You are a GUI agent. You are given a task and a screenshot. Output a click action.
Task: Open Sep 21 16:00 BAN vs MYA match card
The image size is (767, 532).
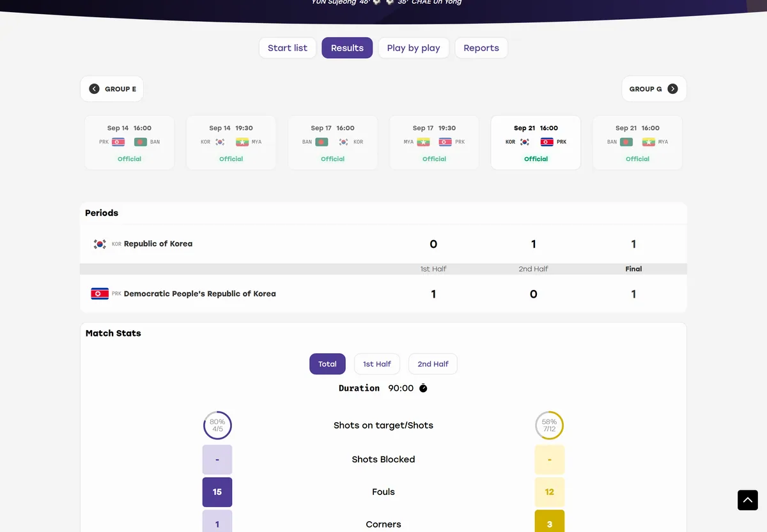point(637,142)
